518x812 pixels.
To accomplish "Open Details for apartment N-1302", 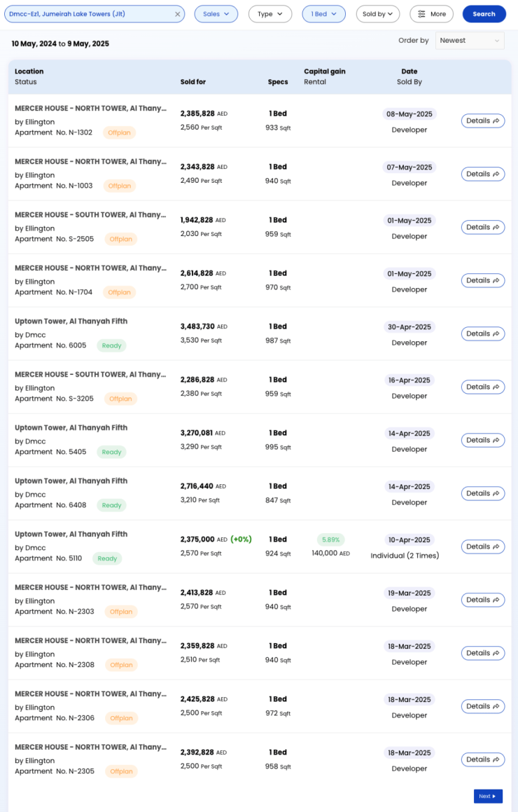I will coord(482,121).
